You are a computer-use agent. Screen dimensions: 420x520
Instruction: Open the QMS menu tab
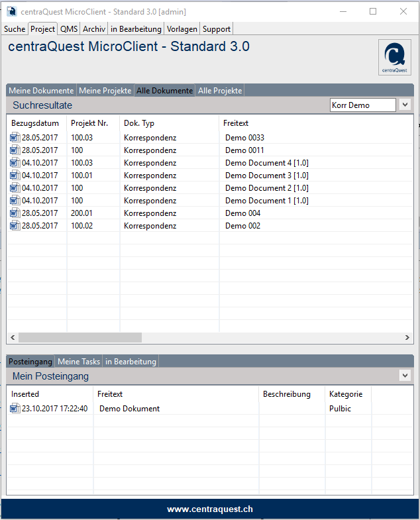[x=69, y=29]
